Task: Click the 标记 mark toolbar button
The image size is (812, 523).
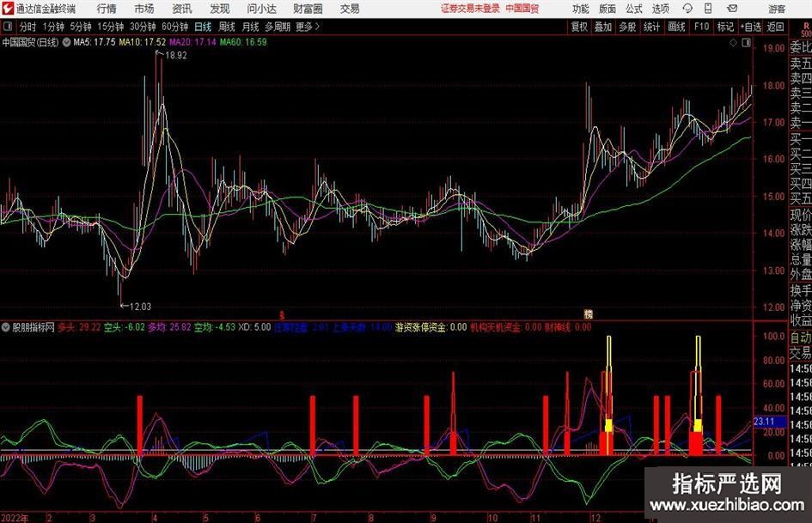Action: click(x=725, y=27)
